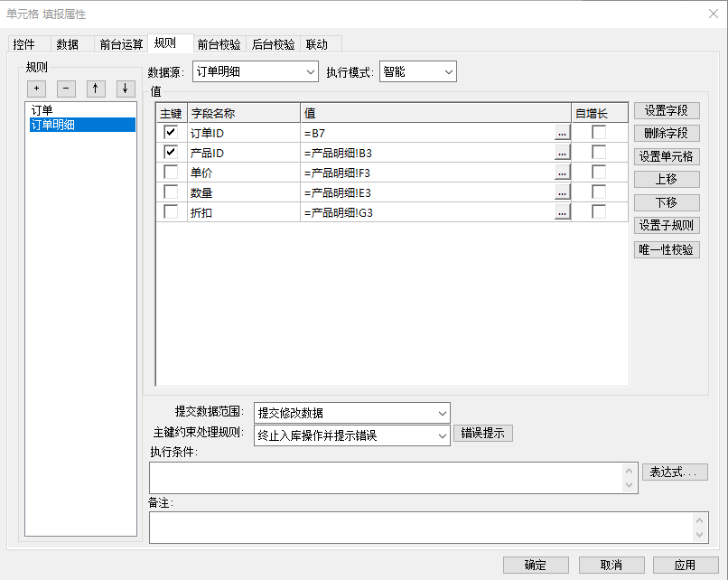The width and height of the screenshot is (728, 580).
Task: Enable 自增长 checkbox for 数量 row
Action: coord(599,192)
